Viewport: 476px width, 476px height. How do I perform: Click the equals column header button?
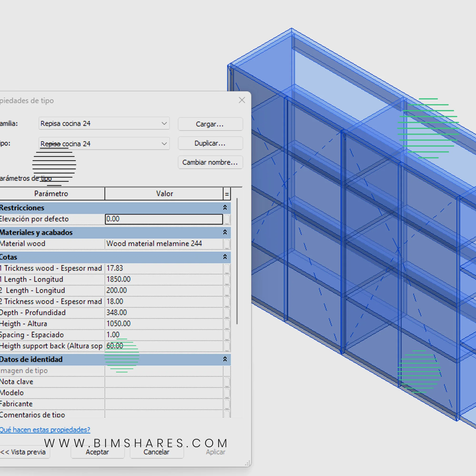(227, 194)
